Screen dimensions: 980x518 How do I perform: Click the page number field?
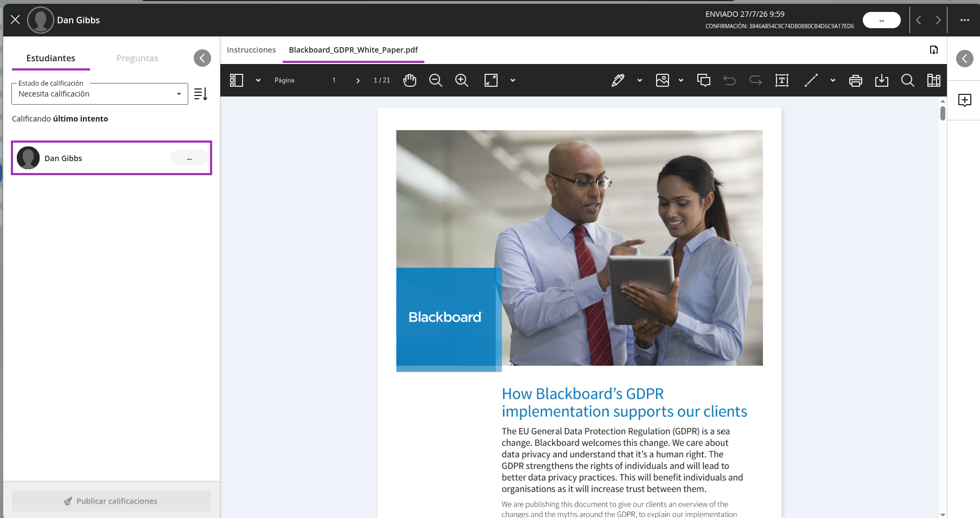click(334, 80)
